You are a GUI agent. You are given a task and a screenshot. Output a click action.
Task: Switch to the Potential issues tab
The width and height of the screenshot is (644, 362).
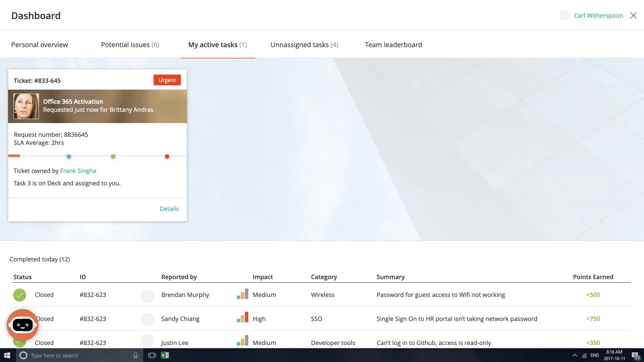coord(130,45)
